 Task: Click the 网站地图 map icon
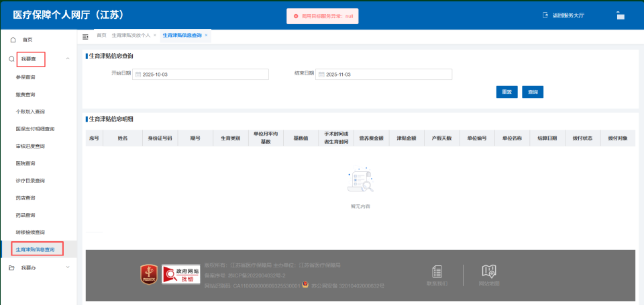click(489, 271)
